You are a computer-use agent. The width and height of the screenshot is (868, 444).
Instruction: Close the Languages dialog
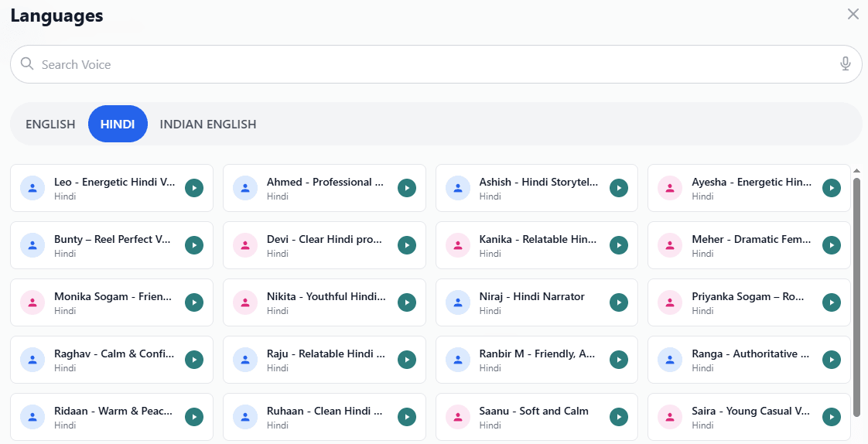click(x=853, y=14)
